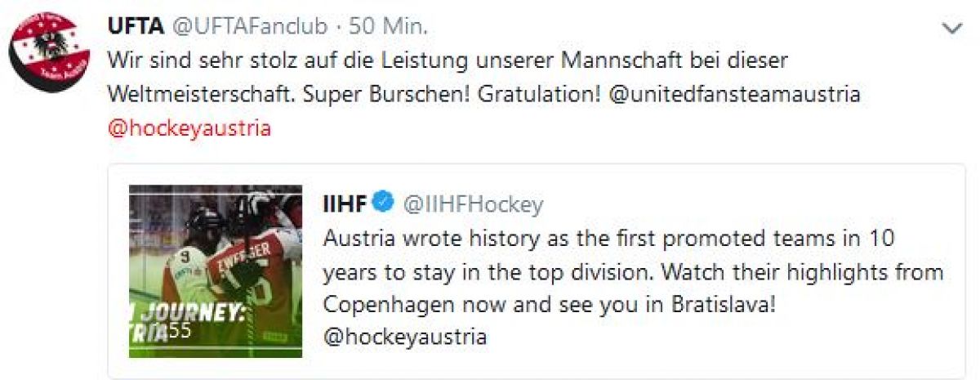Click the red @hockeyaustria mention link
Screen dimensions: 980x380
pos(189,128)
